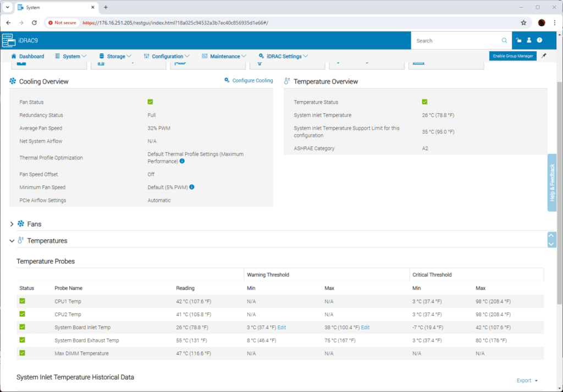Collapse the Temperatures section
Screen dimensions: 563x392
click(12, 241)
